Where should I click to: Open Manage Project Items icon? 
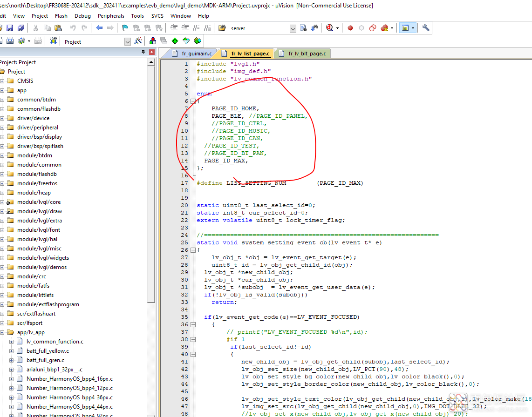(153, 41)
